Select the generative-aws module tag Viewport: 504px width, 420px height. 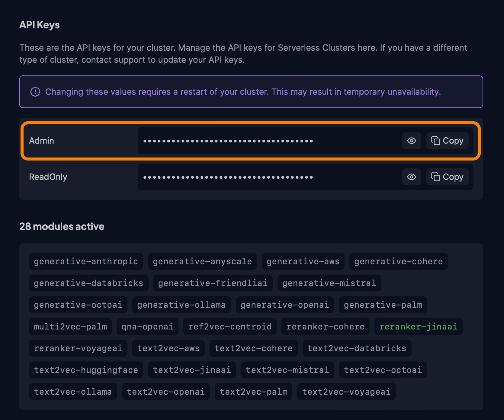click(303, 261)
